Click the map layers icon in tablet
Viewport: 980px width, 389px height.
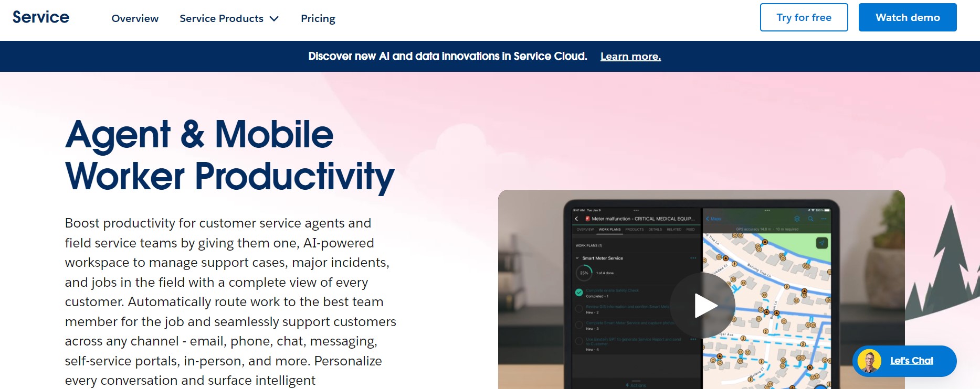(x=797, y=219)
